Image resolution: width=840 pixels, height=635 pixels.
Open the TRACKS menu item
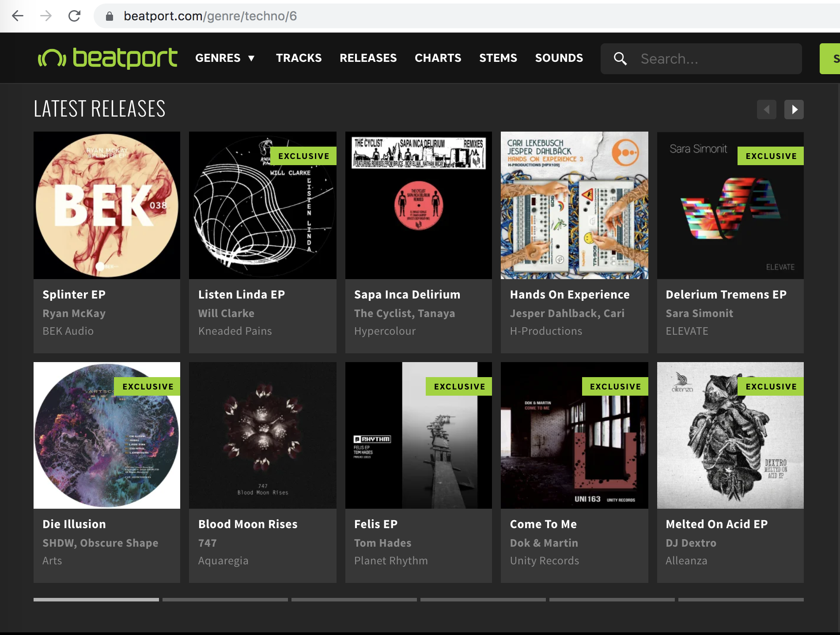pyautogui.click(x=299, y=58)
